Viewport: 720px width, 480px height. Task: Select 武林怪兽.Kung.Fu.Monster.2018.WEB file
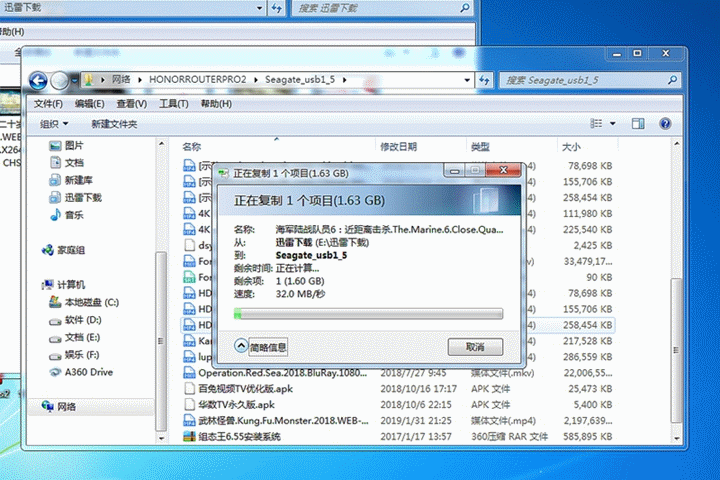click(283, 421)
